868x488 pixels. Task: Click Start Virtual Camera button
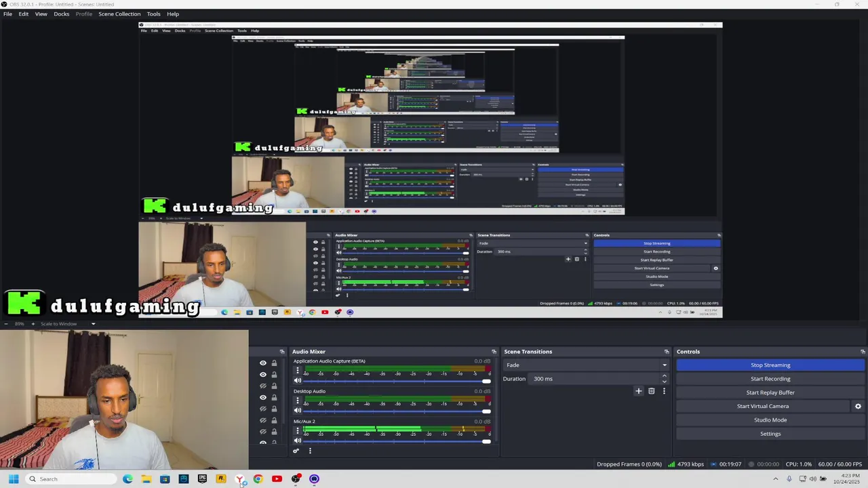coord(763,407)
